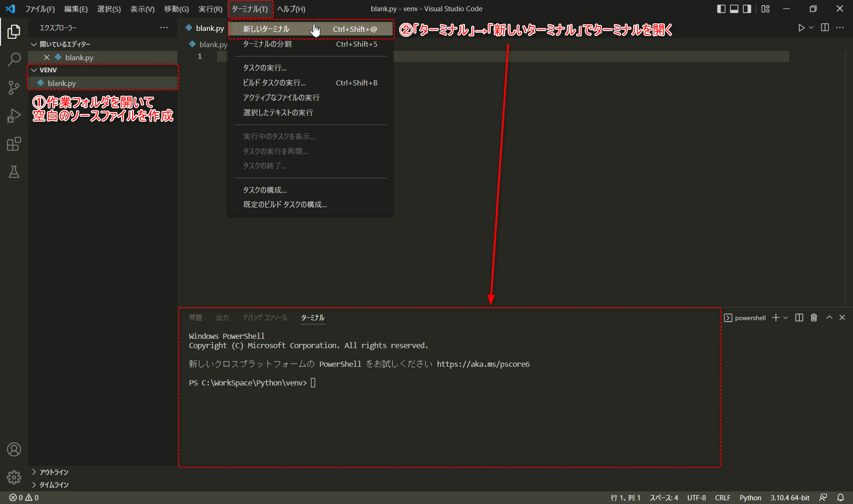This screenshot has height=504, width=853.
Task: Open the Source Control view
Action: click(14, 88)
